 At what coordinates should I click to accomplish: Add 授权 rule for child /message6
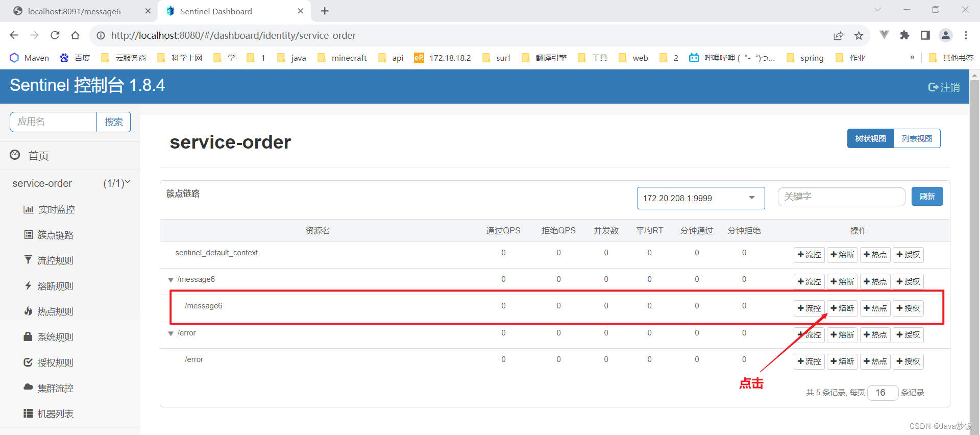click(909, 308)
